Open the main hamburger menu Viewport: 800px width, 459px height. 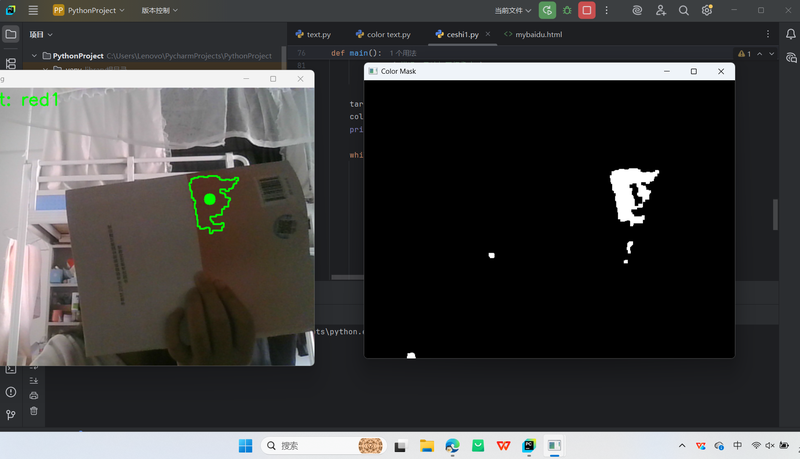tap(33, 10)
